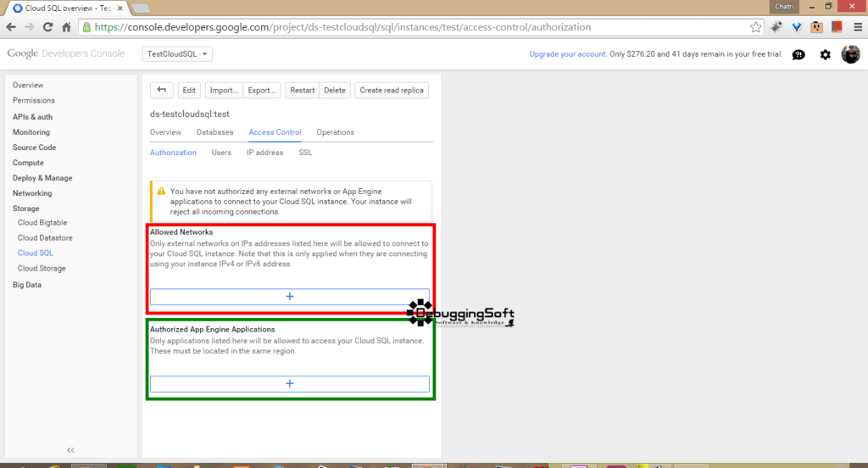Click the green padlock in address bar
This screenshot has width=868, height=468.
point(86,27)
